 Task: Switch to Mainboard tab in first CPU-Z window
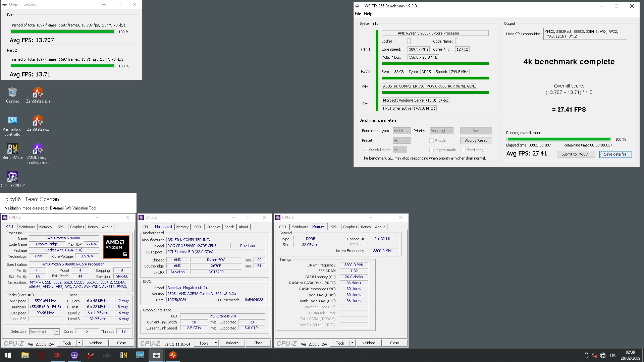(27, 227)
